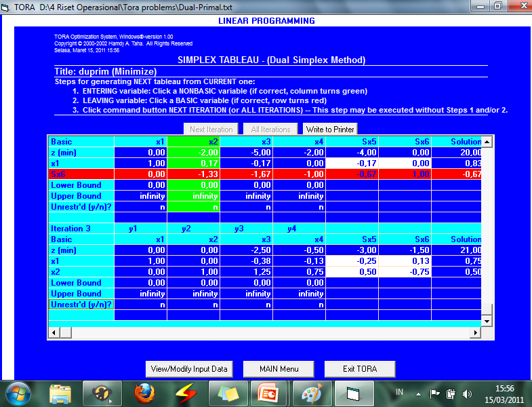532x407 pixels.
Task: Show hidden tray icons arrow
Action: click(418, 394)
